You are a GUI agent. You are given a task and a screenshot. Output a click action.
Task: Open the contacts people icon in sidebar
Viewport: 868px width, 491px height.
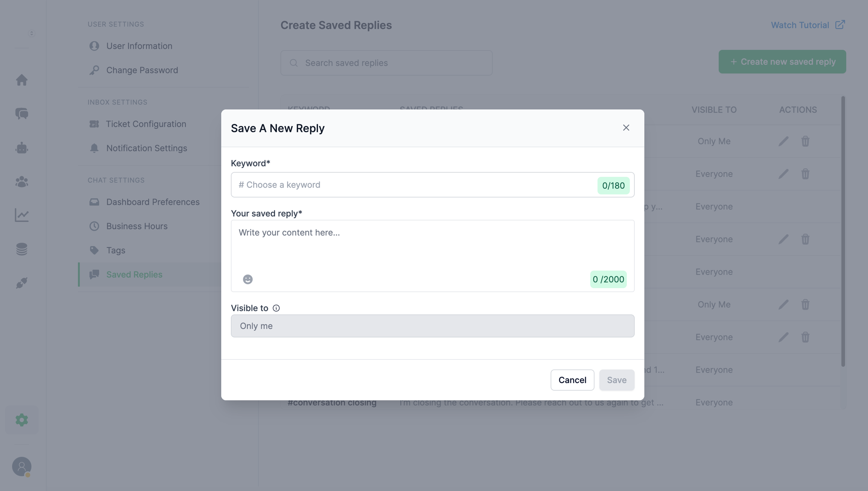[22, 182]
